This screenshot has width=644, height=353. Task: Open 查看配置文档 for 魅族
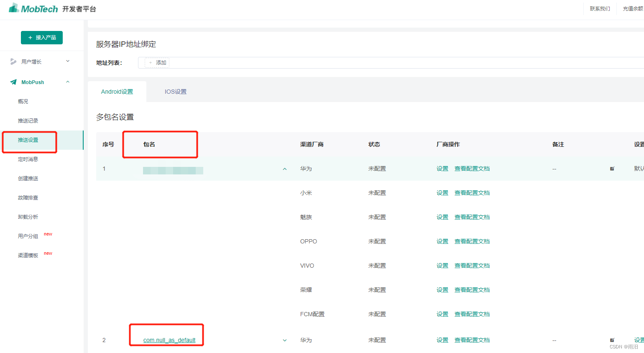click(472, 217)
